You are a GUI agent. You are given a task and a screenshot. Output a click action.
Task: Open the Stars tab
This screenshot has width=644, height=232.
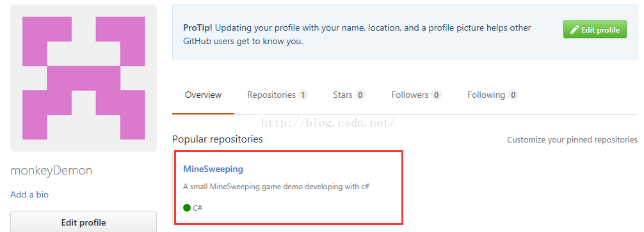pos(349,95)
